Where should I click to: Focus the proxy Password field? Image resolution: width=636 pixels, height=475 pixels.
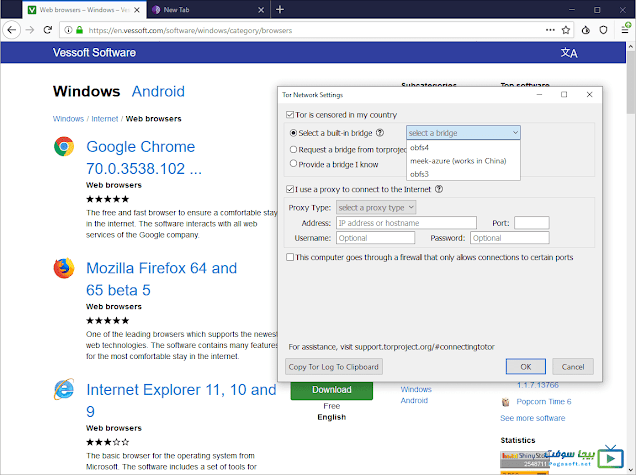(x=509, y=238)
